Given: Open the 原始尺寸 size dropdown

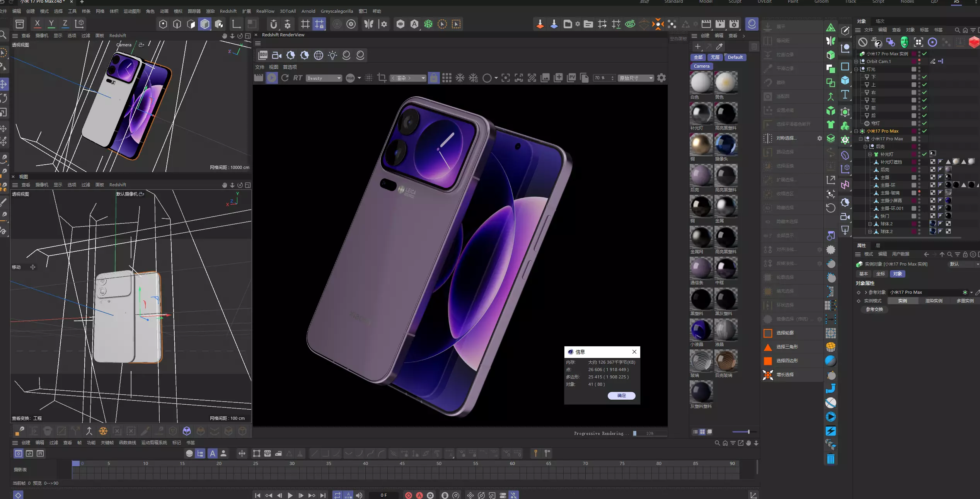Looking at the screenshot, I should [x=636, y=78].
